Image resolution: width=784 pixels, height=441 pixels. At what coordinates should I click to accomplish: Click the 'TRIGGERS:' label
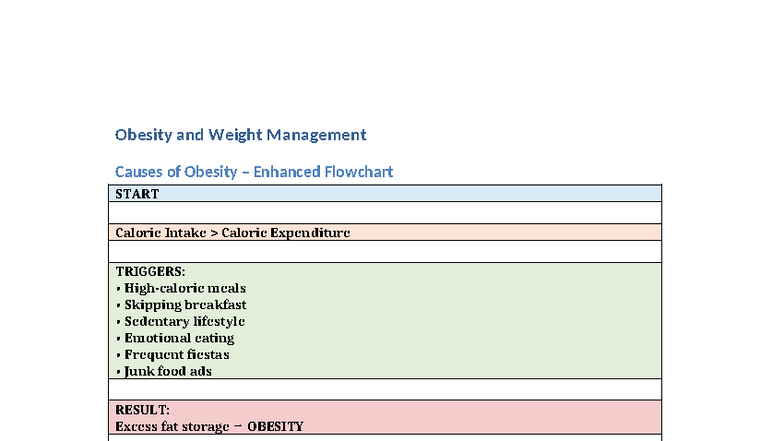click(x=150, y=271)
